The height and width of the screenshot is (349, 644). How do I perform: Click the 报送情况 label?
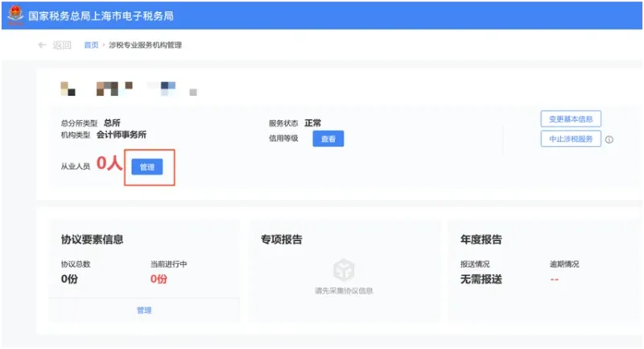pyautogui.click(x=475, y=264)
